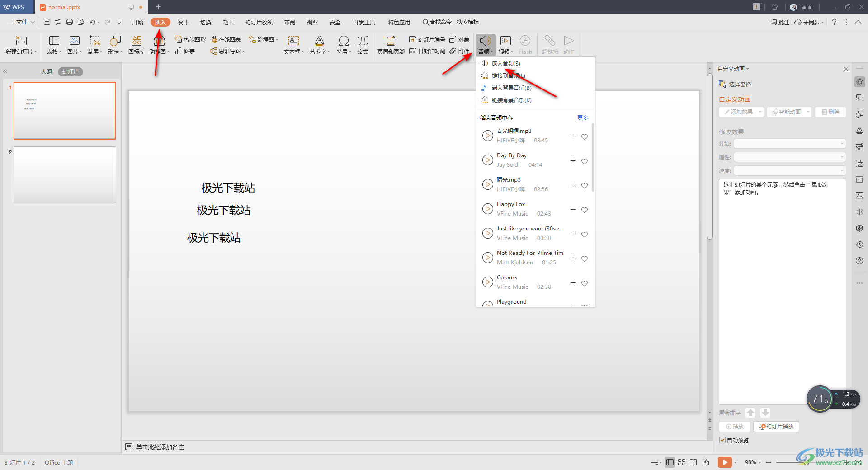Image resolution: width=868 pixels, height=470 pixels.
Task: Collapse the ribbon with chevron
Action: pyautogui.click(x=858, y=22)
